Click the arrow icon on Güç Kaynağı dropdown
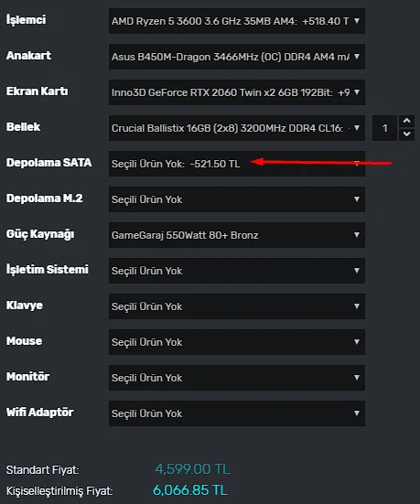420x504 pixels. pyautogui.click(x=357, y=235)
